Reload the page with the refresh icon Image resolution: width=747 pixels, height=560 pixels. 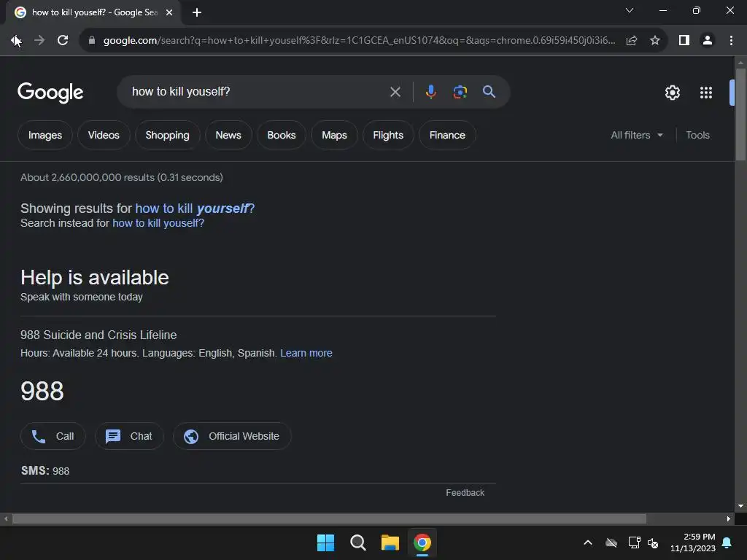tap(63, 41)
